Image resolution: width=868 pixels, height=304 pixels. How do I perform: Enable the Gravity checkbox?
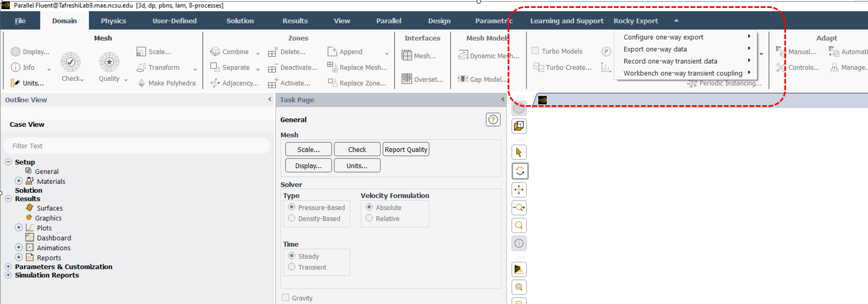[x=285, y=298]
